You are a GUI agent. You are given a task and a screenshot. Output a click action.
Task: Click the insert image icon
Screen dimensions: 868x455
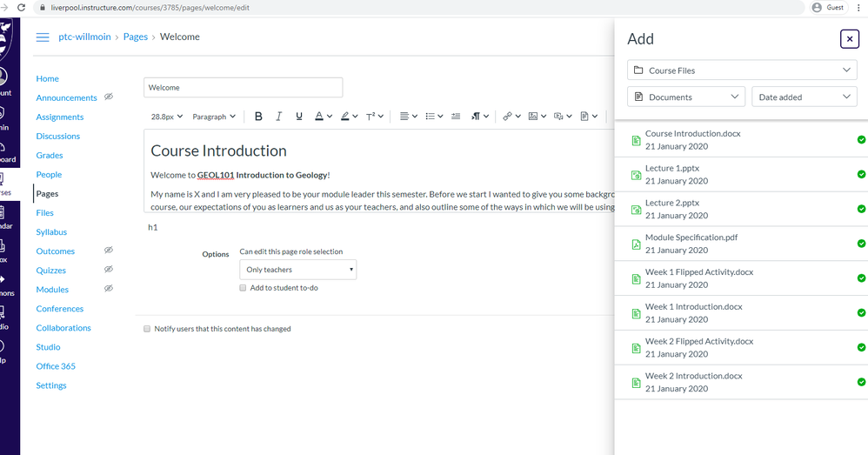click(x=533, y=117)
